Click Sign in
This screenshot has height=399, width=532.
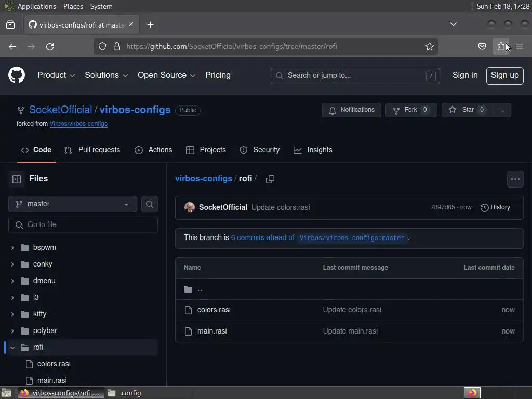(465, 75)
